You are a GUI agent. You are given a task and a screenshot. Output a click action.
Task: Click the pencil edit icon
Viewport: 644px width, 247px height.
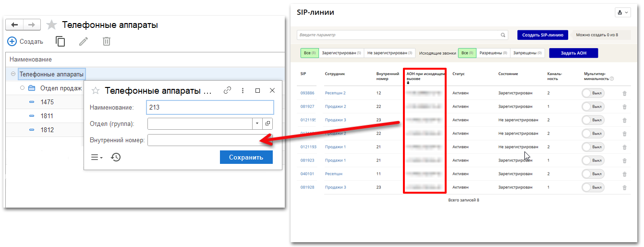point(84,42)
